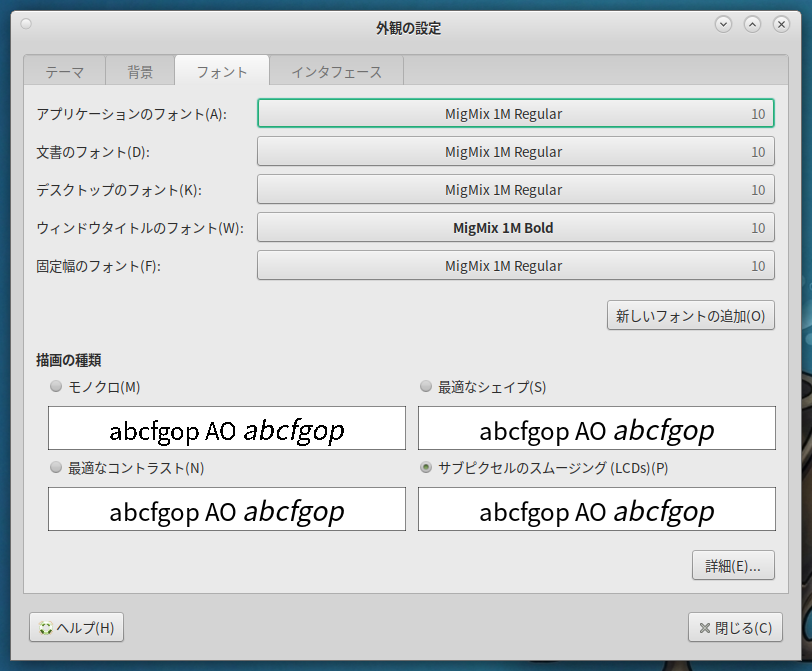Click the best shapes font preview sample
This screenshot has height=671, width=812.
pyautogui.click(x=597, y=428)
